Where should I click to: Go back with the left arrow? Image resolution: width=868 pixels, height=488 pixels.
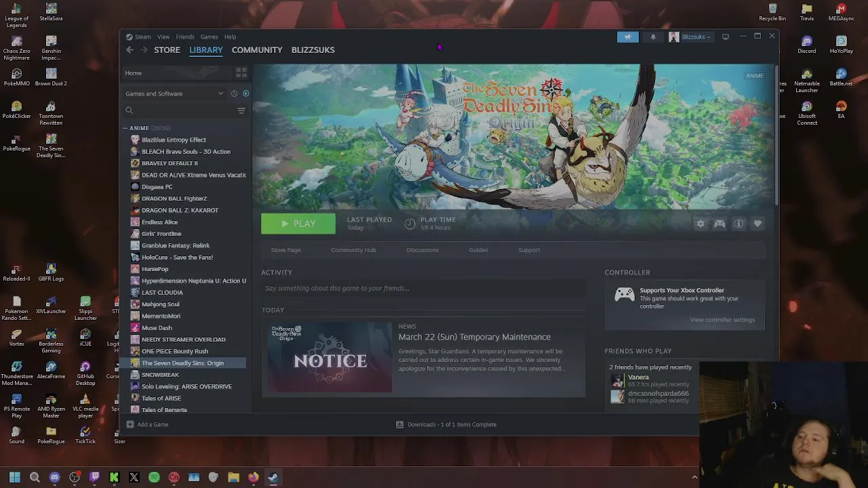point(130,49)
